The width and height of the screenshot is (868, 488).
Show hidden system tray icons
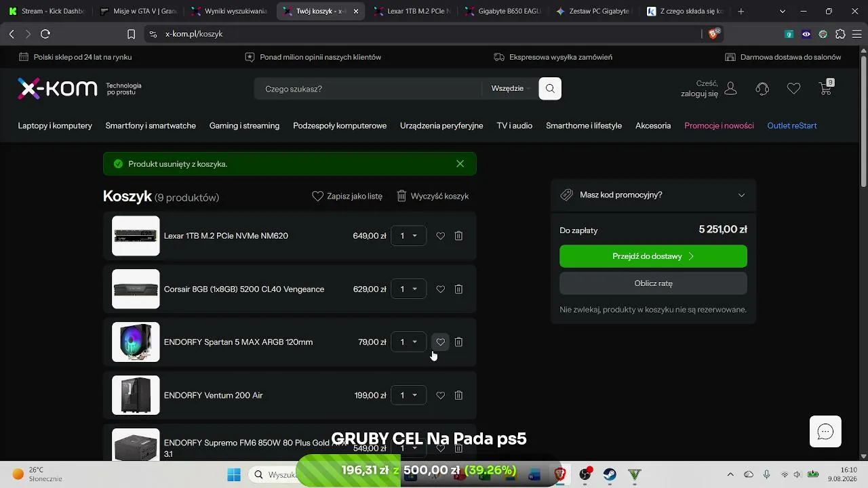pos(730,474)
